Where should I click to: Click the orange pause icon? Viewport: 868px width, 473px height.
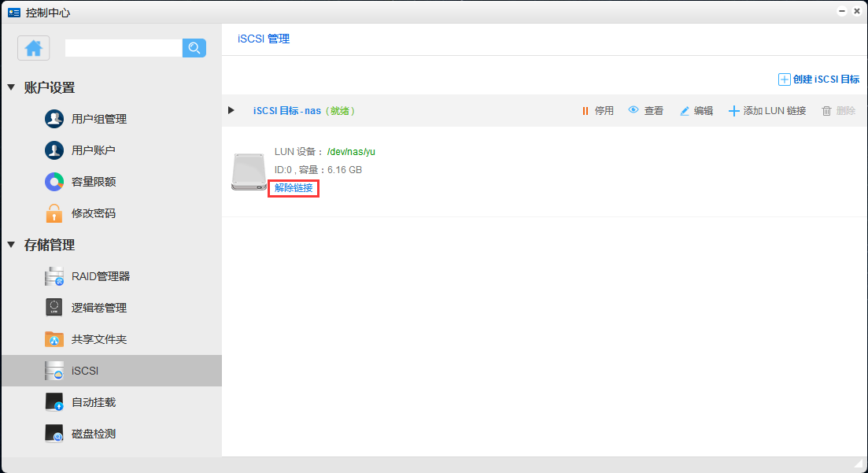point(585,111)
